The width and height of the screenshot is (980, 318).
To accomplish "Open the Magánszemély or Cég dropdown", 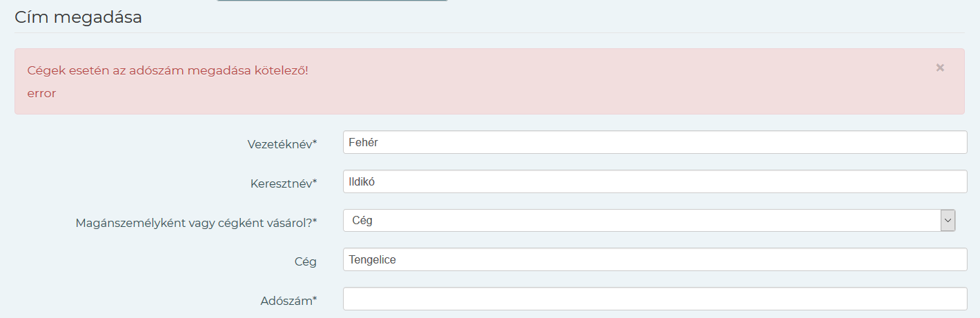I will pos(642,221).
